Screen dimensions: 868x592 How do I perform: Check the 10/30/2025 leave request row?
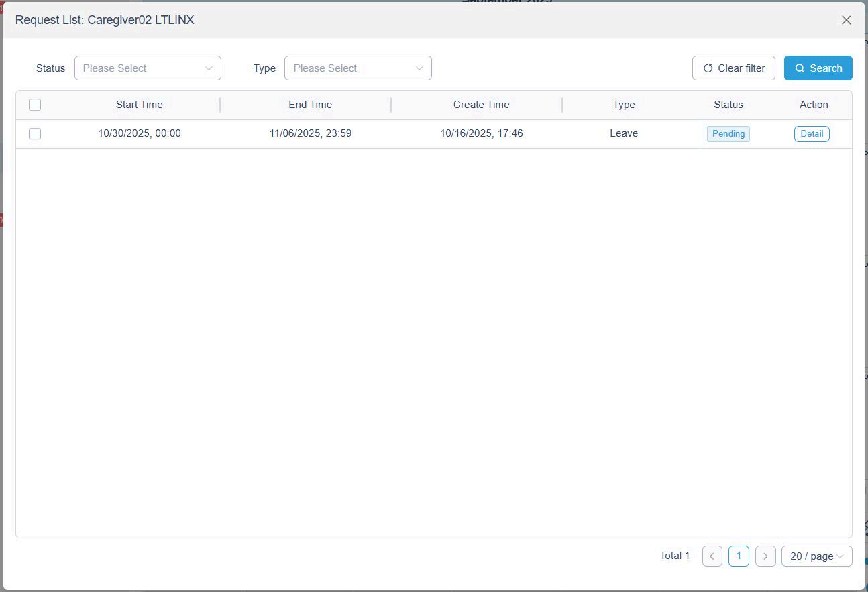pyautogui.click(x=35, y=134)
